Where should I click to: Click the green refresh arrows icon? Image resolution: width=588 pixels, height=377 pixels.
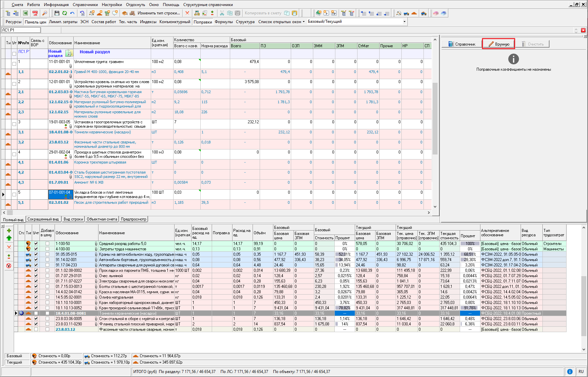(64, 13)
